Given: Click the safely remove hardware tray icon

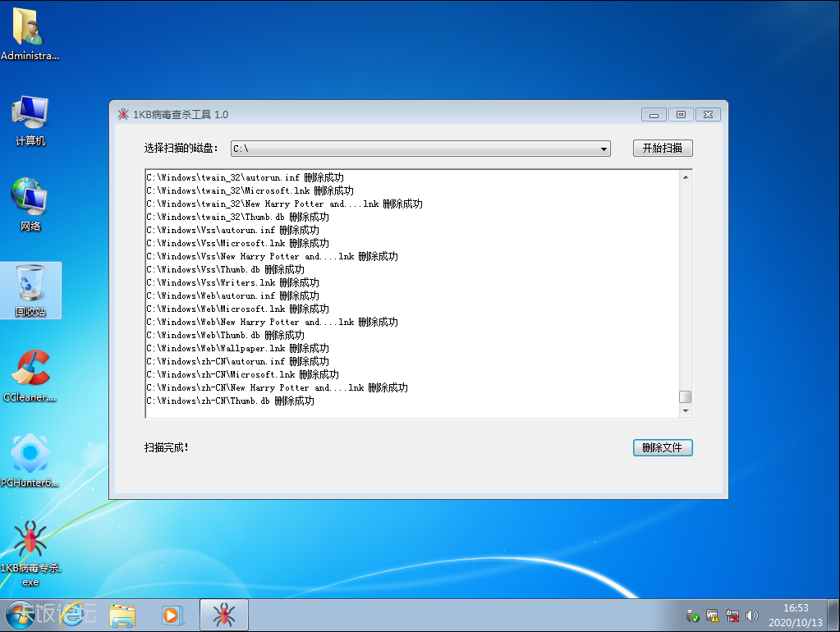Looking at the screenshot, I should tap(693, 616).
